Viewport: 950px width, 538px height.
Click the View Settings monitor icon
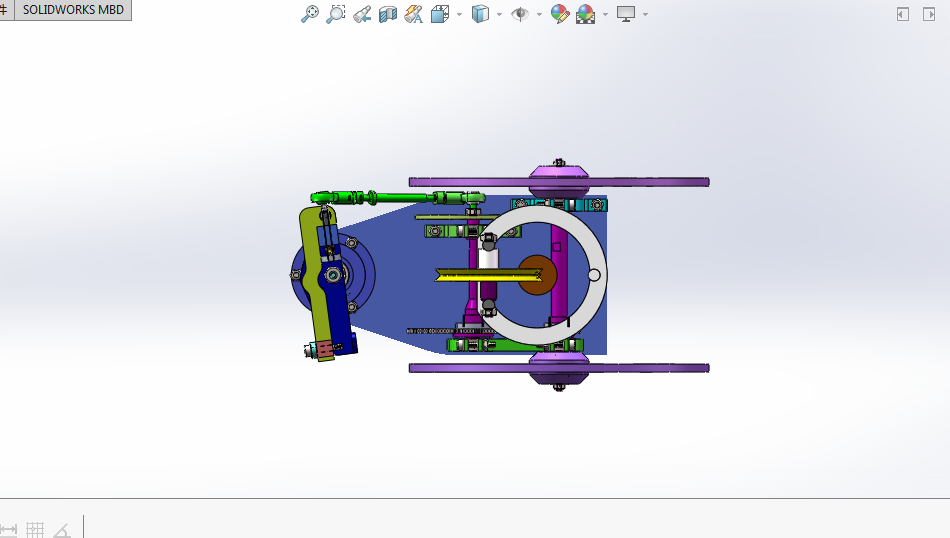626,14
